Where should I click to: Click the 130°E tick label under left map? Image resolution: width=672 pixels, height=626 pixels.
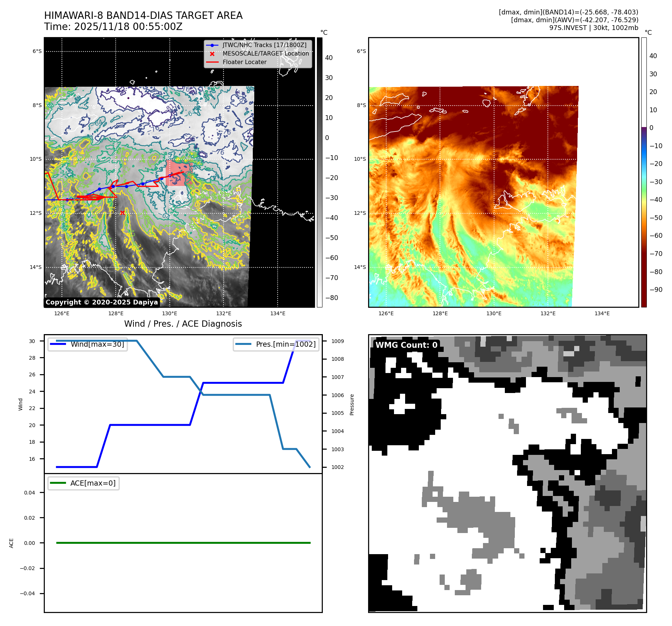click(169, 313)
